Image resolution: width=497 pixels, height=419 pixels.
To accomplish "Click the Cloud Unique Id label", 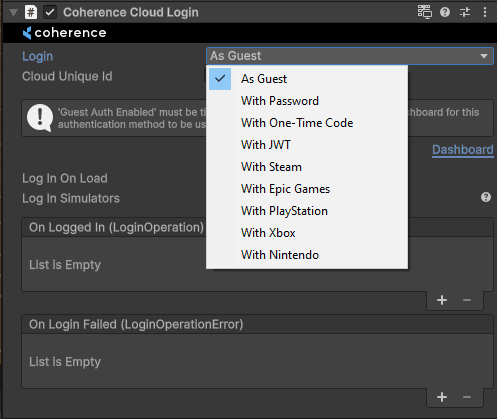I will tap(67, 76).
